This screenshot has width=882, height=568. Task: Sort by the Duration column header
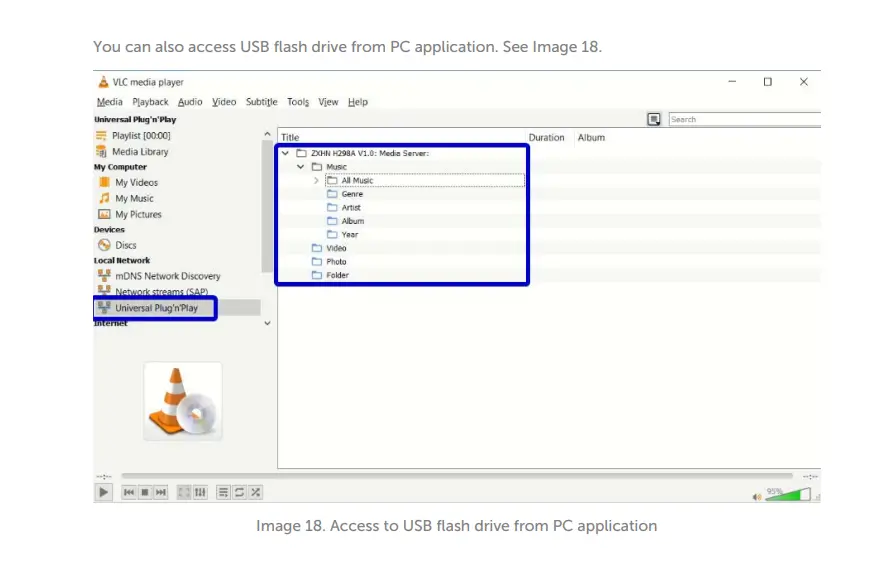click(546, 137)
